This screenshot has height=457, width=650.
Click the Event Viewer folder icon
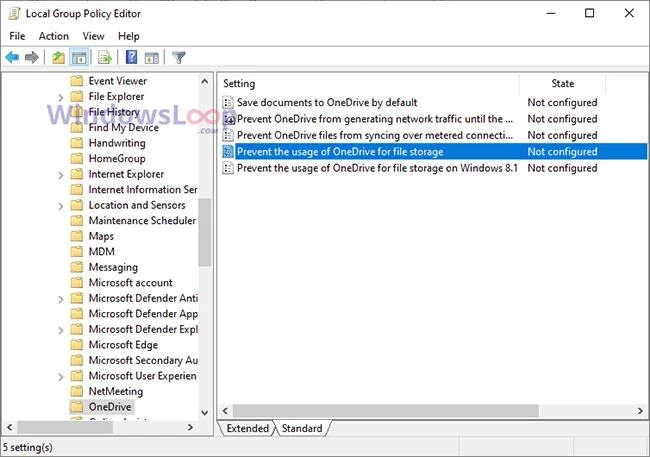coord(77,80)
